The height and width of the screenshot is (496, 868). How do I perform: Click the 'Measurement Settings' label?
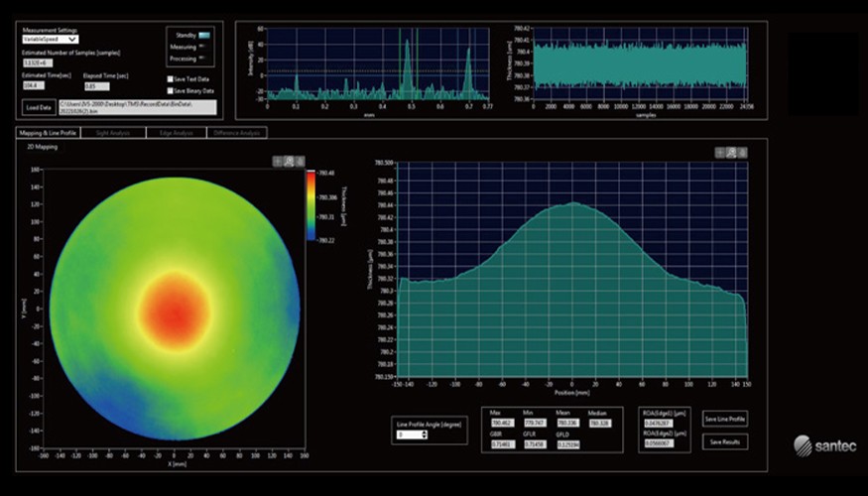click(50, 31)
